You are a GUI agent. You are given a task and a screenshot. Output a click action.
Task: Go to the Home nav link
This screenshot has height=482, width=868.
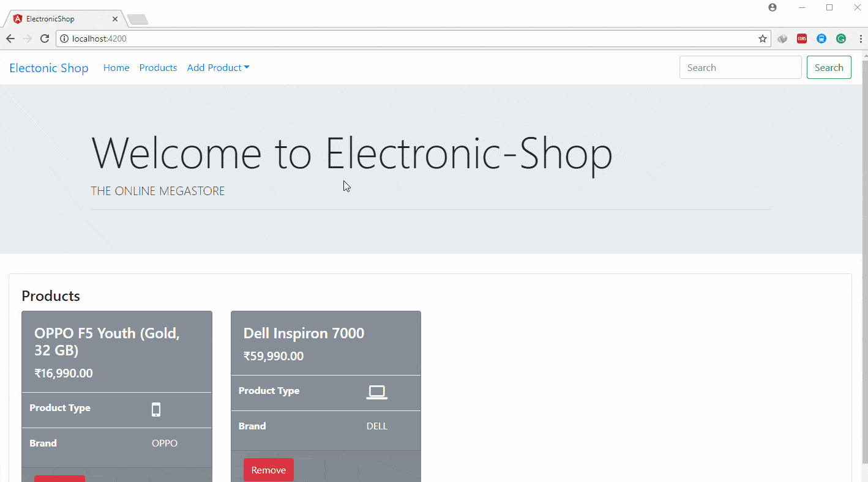click(116, 68)
